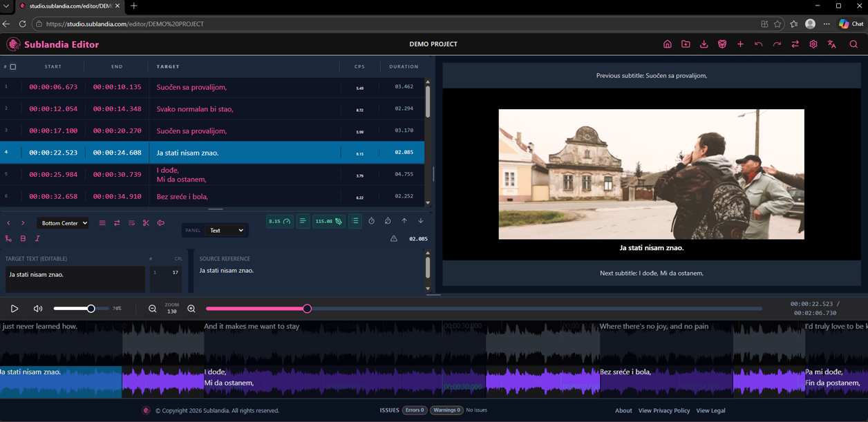Click the About link in the footer
This screenshot has height=422, width=868.
click(623, 410)
